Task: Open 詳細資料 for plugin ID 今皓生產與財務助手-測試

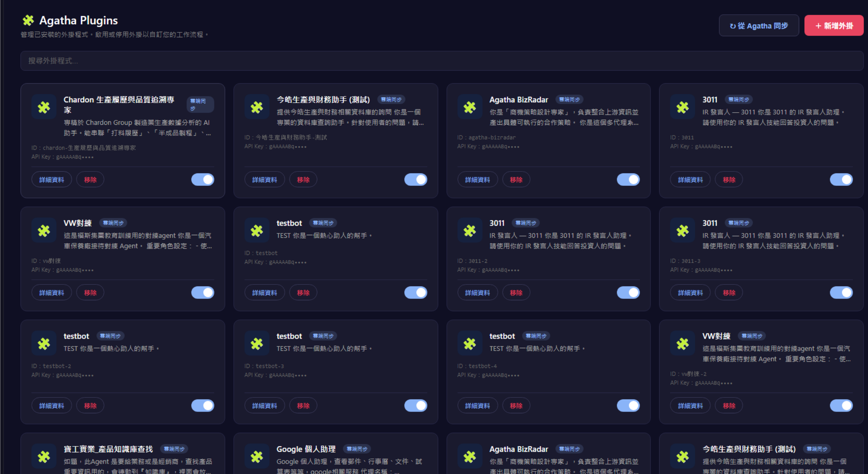Action: point(265,180)
